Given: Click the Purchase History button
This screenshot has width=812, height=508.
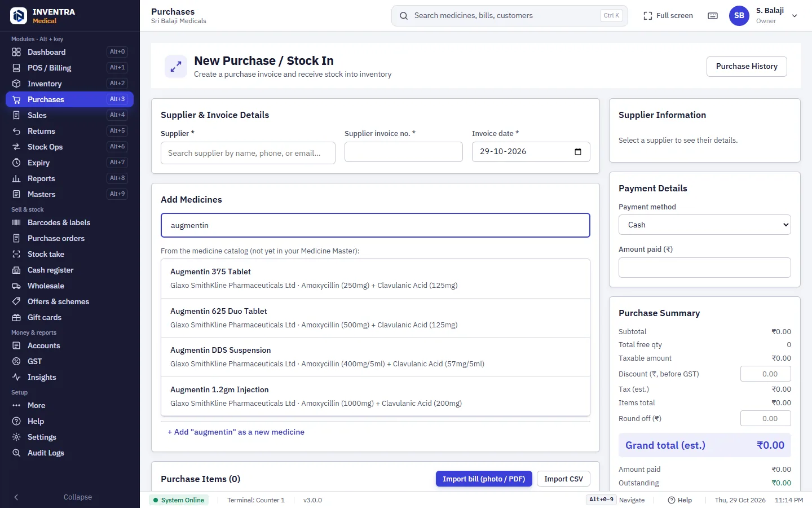Looking at the screenshot, I should (x=747, y=67).
